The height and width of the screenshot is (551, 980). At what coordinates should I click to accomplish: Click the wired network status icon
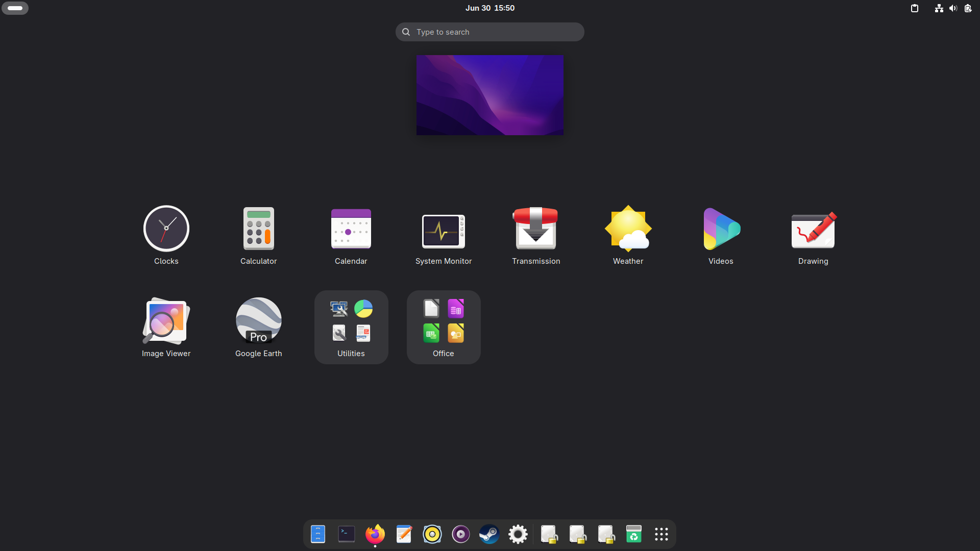tap(939, 8)
